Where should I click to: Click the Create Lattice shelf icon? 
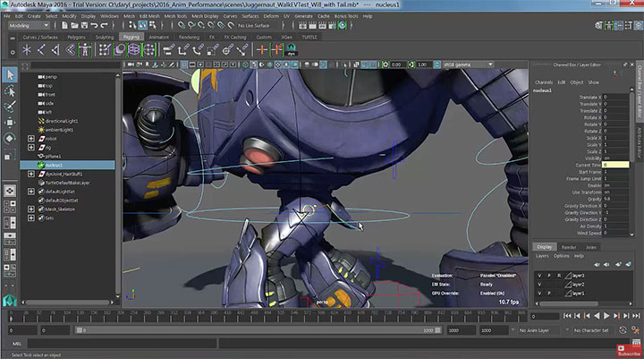[134, 50]
